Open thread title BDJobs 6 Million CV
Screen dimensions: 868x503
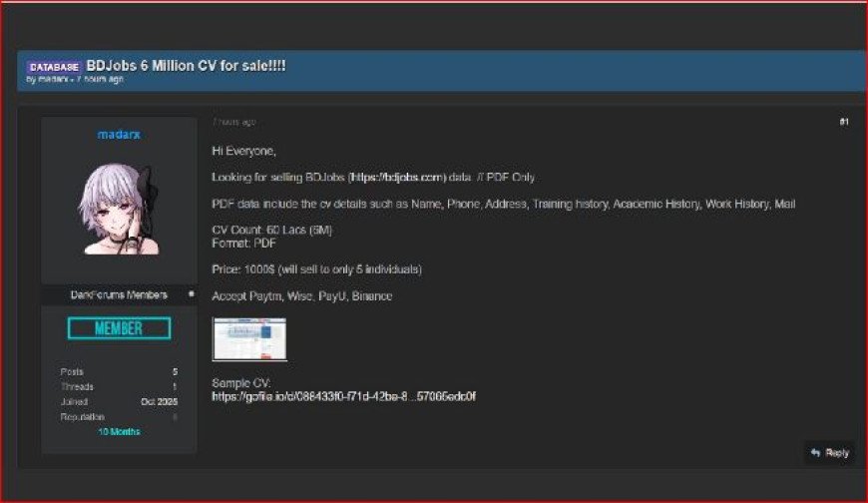pyautogui.click(x=186, y=65)
